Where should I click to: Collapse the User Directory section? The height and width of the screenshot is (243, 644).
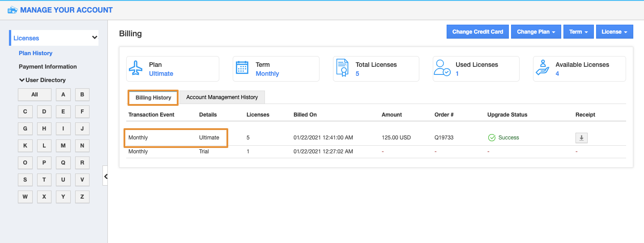point(43,80)
